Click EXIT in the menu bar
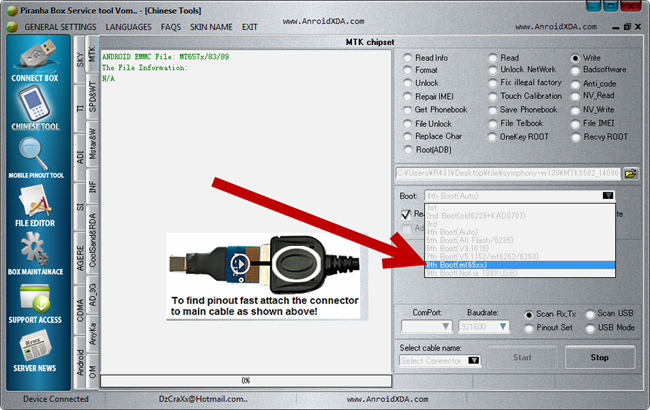Screen dimensions: 650x410 250,27
